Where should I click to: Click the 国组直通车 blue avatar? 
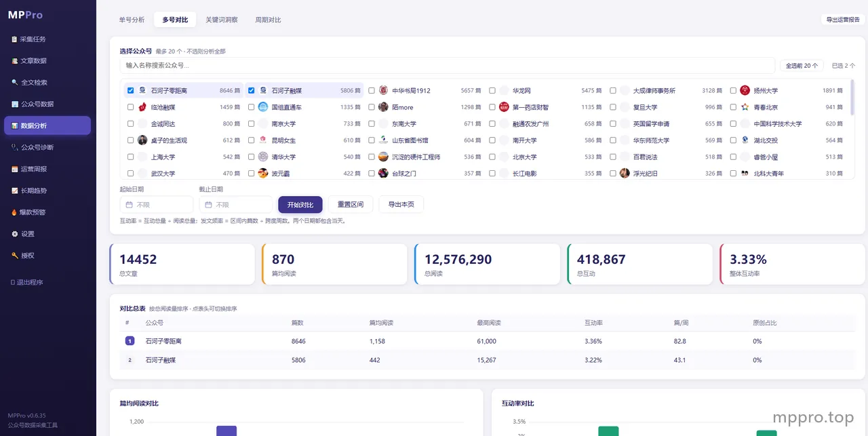click(x=263, y=107)
